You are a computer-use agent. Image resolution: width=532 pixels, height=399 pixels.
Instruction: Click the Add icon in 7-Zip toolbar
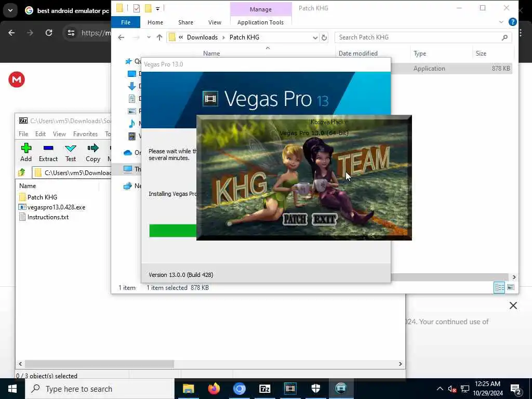[x=26, y=148]
